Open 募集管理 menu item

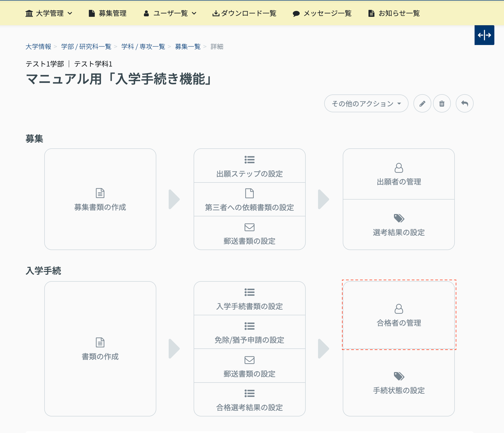tap(108, 13)
